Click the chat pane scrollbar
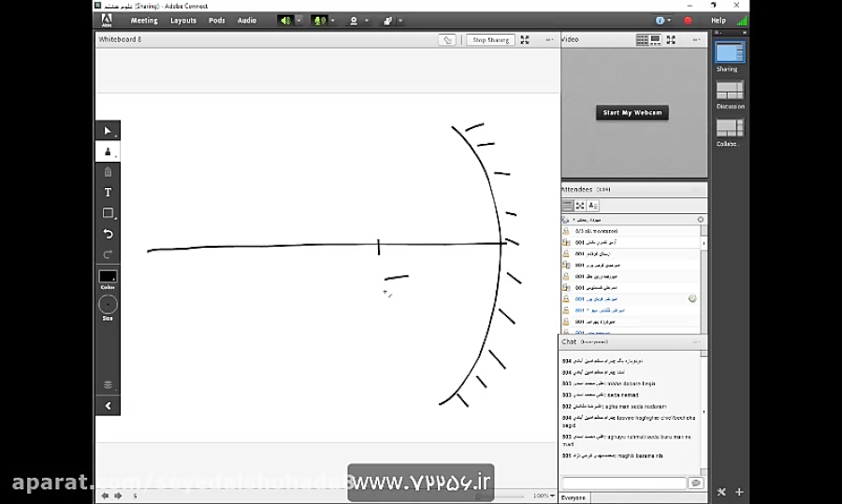Screen dimensions: 842x504 point(704,413)
